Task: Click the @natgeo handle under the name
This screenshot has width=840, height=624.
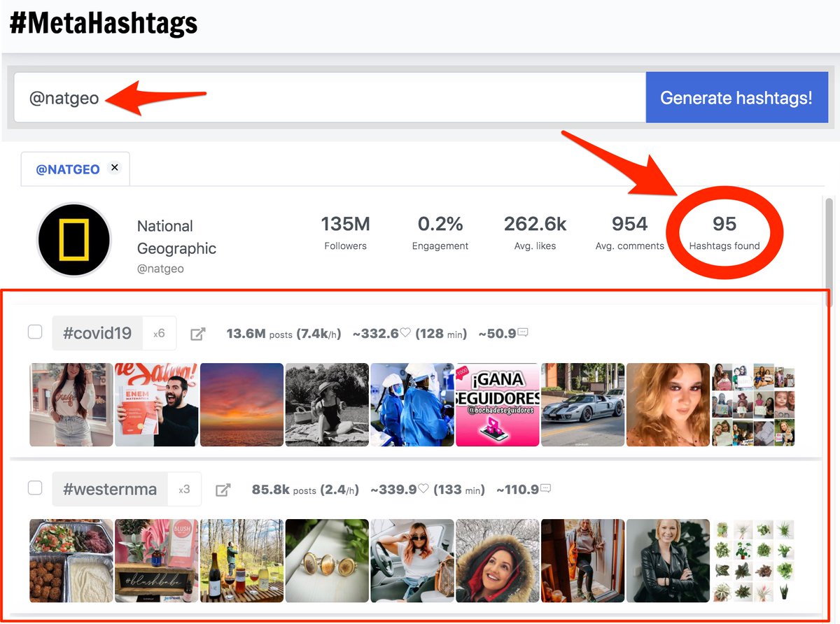Action: pos(160,269)
